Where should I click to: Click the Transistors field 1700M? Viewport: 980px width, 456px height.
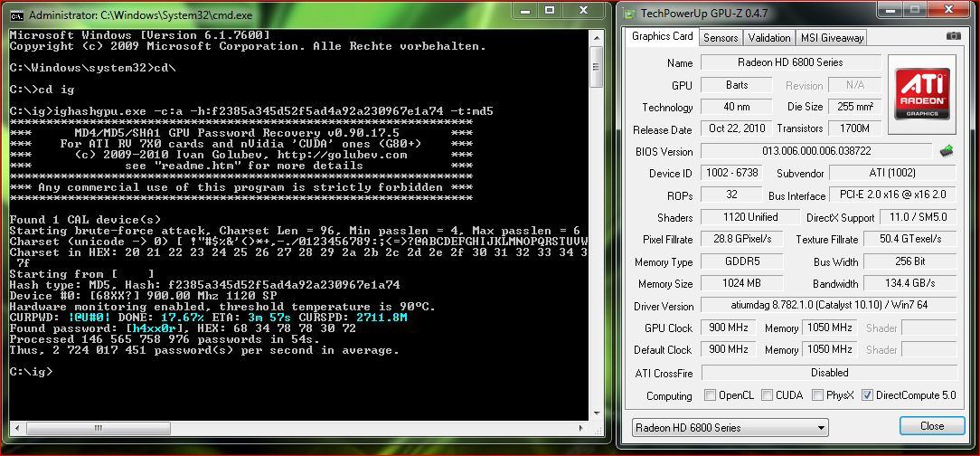pyautogui.click(x=855, y=128)
